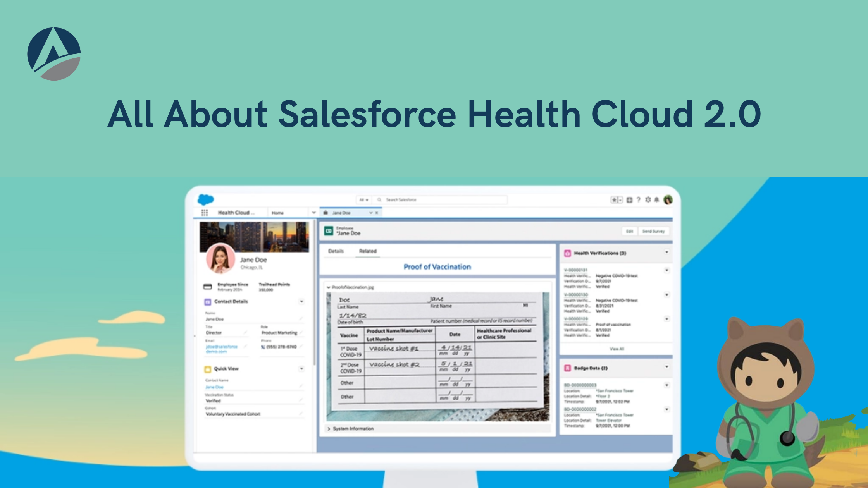This screenshot has height=488, width=868.
Task: Open the BD-0000000003 badge link
Action: tap(580, 385)
